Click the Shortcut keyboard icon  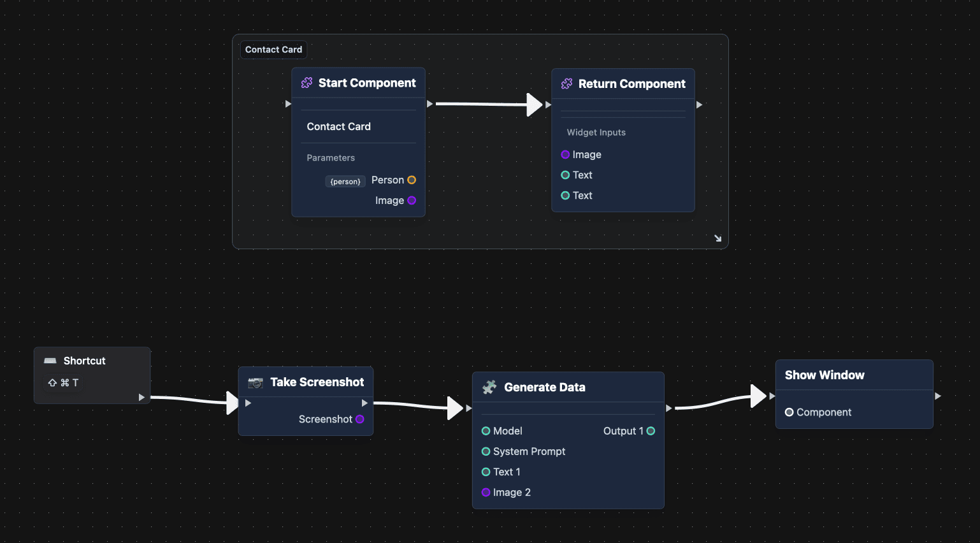tap(50, 361)
